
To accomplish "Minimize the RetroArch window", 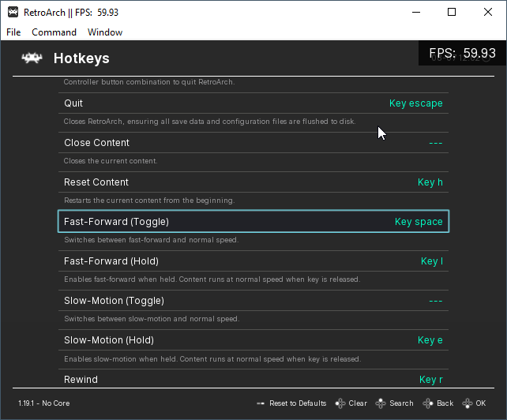I will pyautogui.click(x=416, y=13).
